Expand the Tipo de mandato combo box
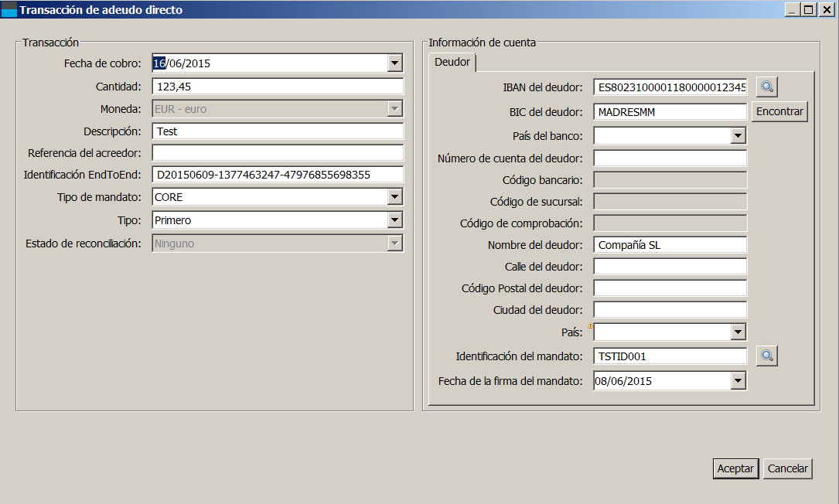 [395, 197]
